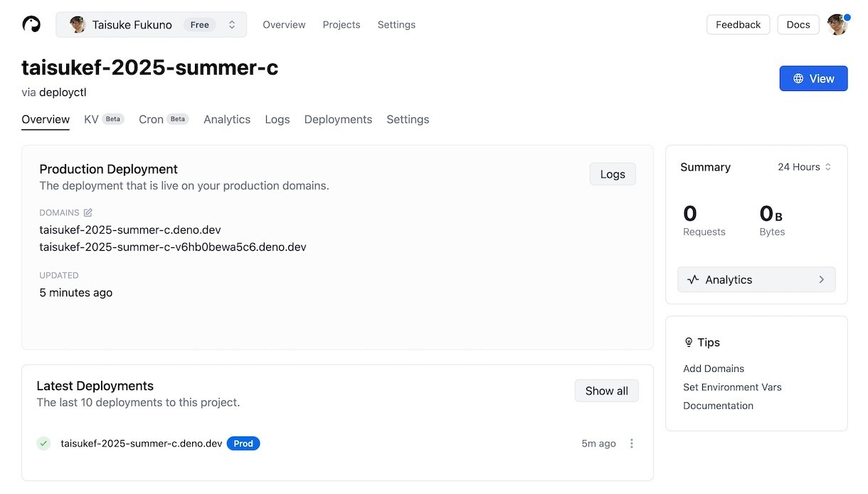Open the Documentation tip link
The image size is (868, 494).
[x=718, y=406]
